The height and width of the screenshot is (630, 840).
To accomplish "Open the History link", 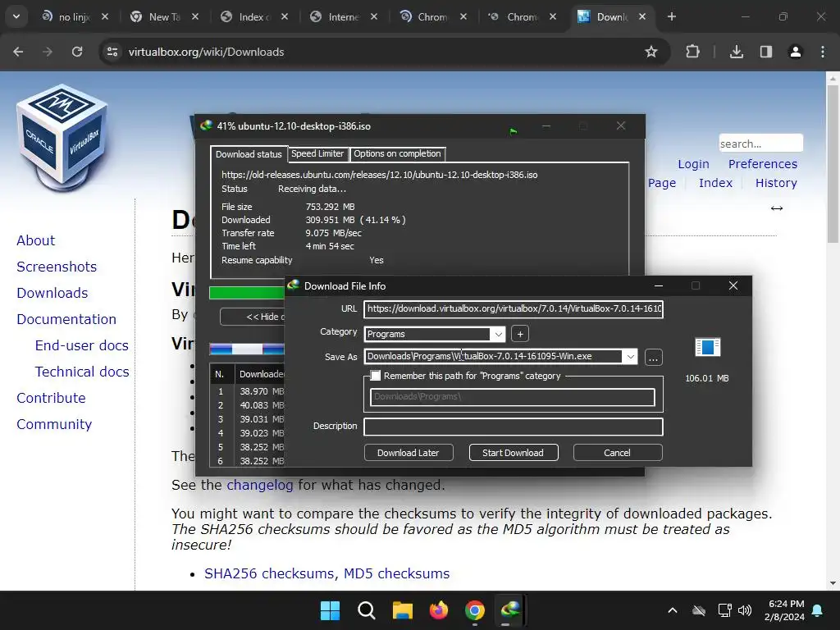I will tap(776, 183).
